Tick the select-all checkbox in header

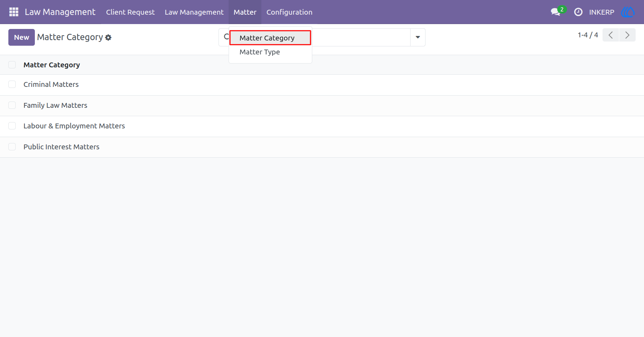[x=12, y=65]
